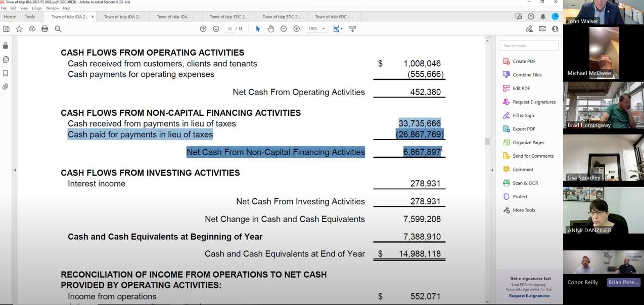Open page thumbnails panel in left sidebar

tap(6, 59)
